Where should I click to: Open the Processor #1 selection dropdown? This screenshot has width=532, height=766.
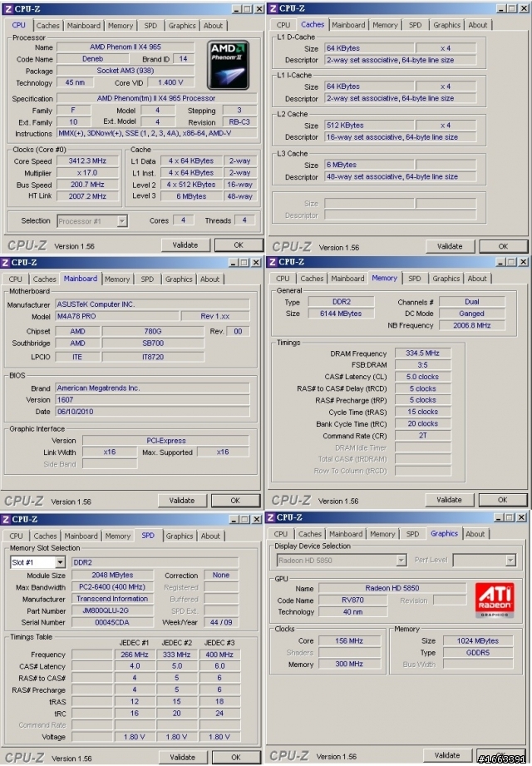point(122,221)
